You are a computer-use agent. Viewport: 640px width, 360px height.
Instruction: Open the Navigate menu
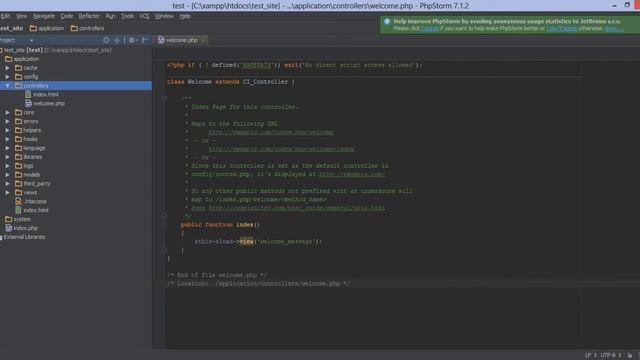[x=44, y=16]
